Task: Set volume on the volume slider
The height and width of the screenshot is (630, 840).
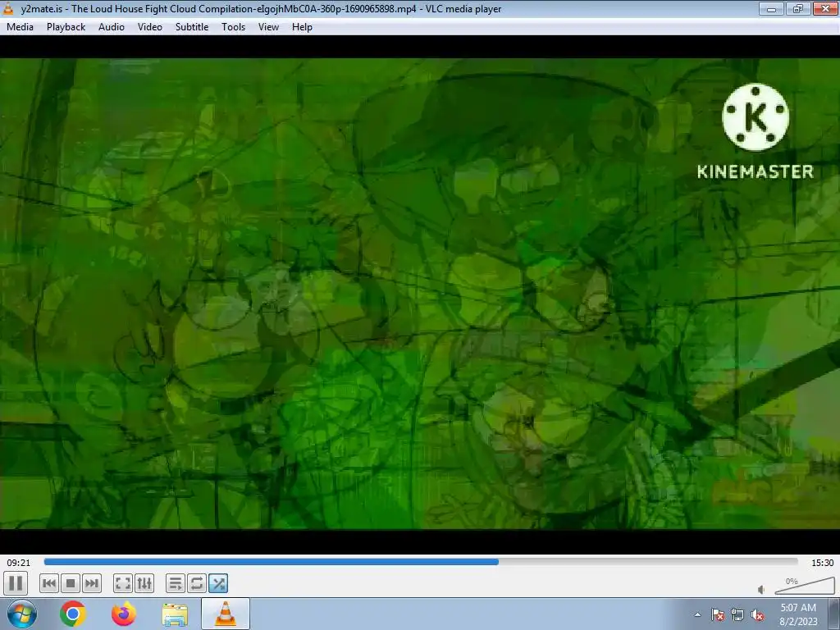Action: point(805,586)
